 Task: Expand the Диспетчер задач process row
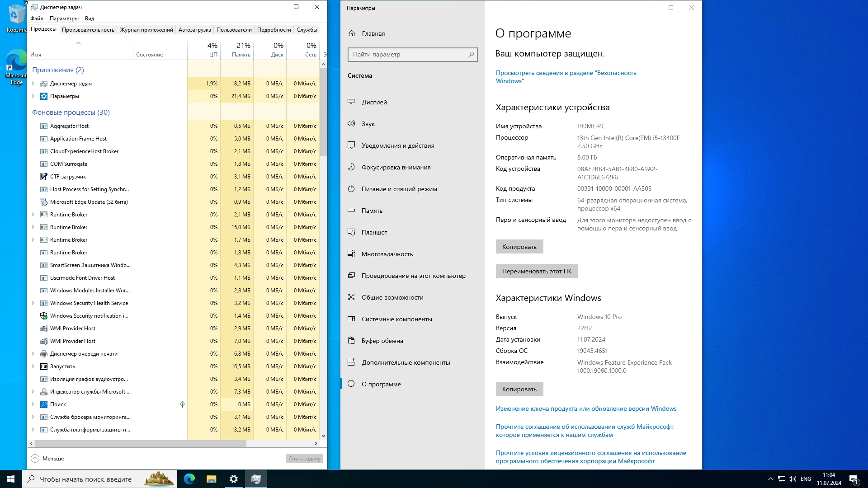[33, 84]
